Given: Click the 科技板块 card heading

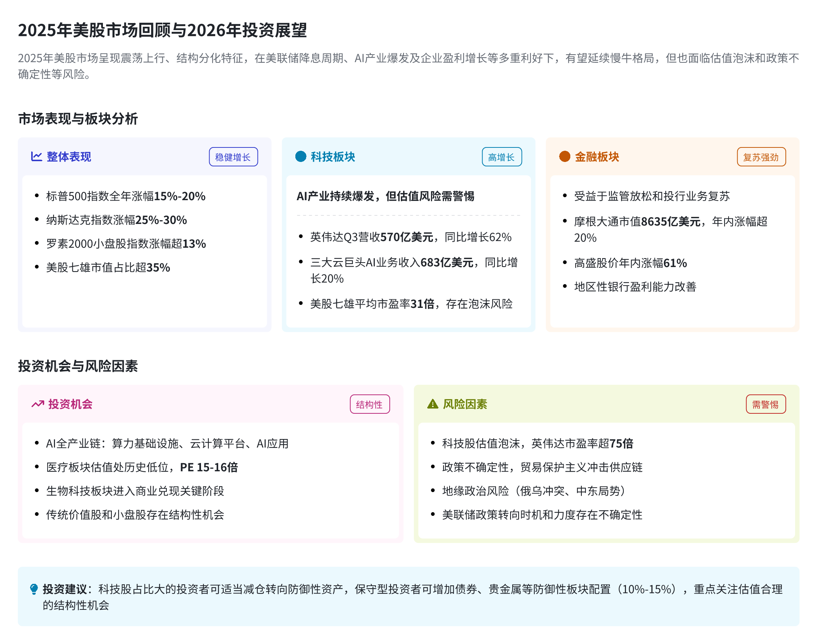Looking at the screenshot, I should point(333,156).
